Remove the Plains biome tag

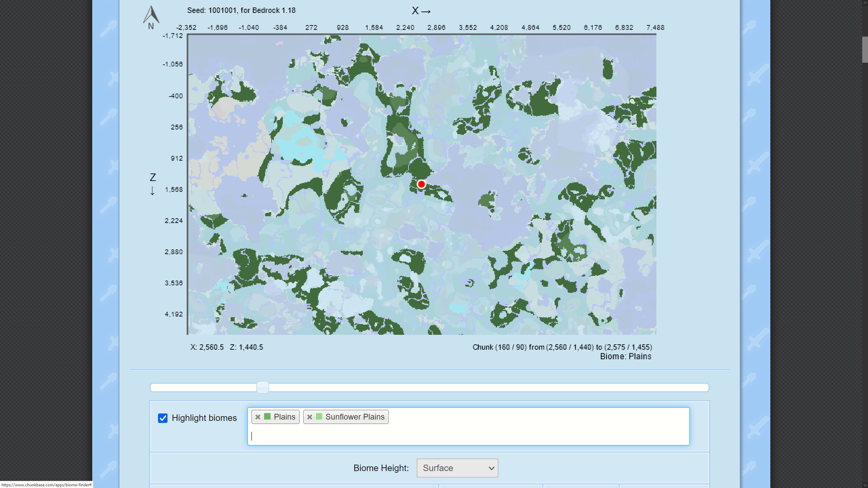click(x=258, y=417)
